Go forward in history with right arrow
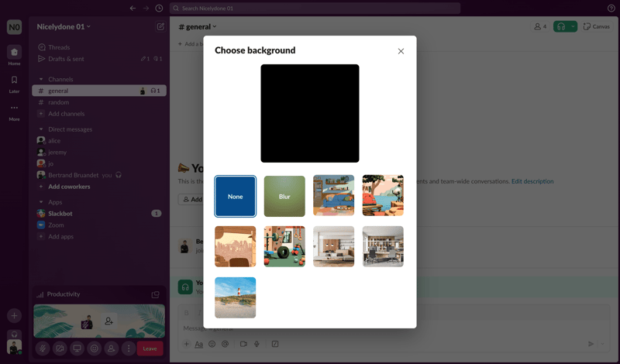This screenshot has width=620, height=364. click(x=146, y=9)
